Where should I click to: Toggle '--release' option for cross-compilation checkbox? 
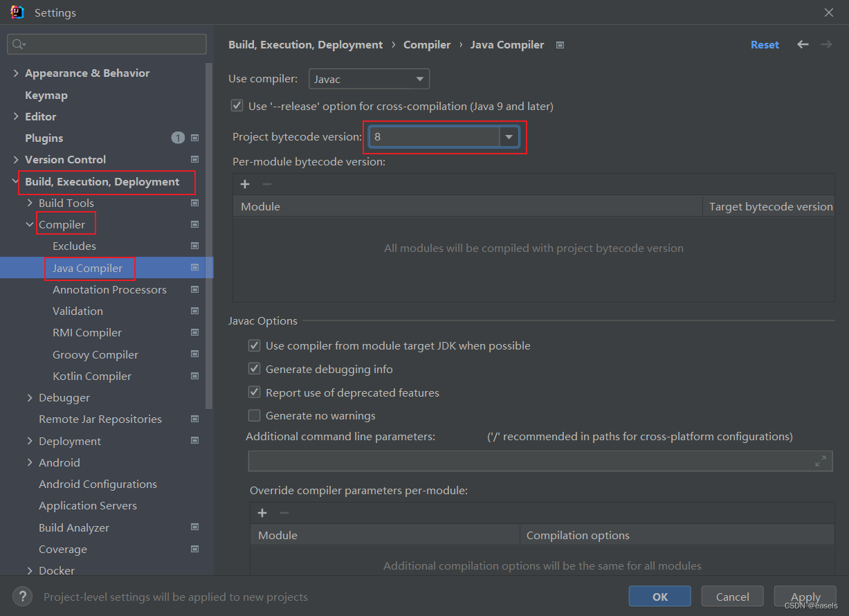click(237, 106)
